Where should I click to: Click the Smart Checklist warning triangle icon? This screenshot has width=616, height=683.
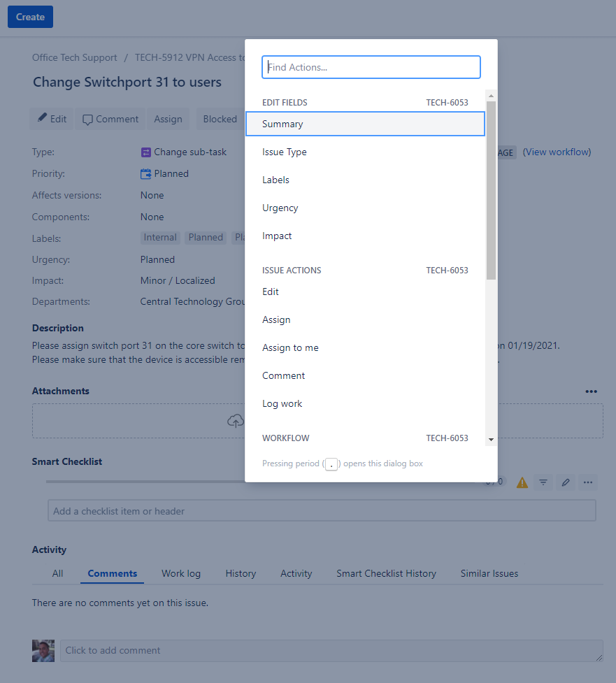click(522, 482)
